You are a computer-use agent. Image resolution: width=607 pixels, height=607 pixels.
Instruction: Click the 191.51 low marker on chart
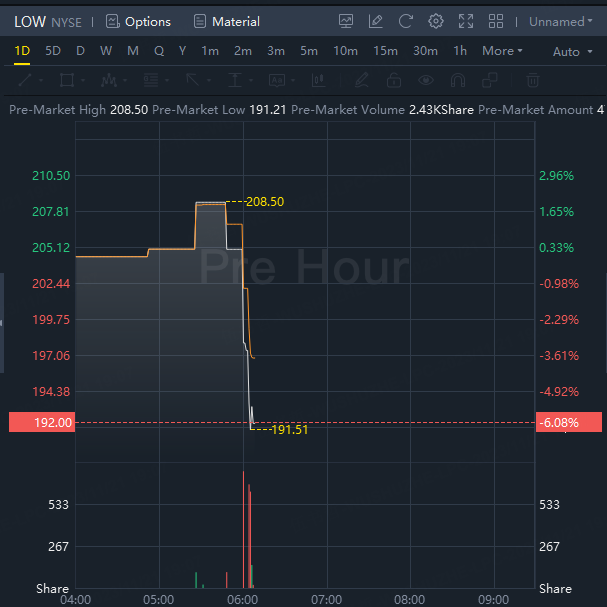(x=290, y=430)
